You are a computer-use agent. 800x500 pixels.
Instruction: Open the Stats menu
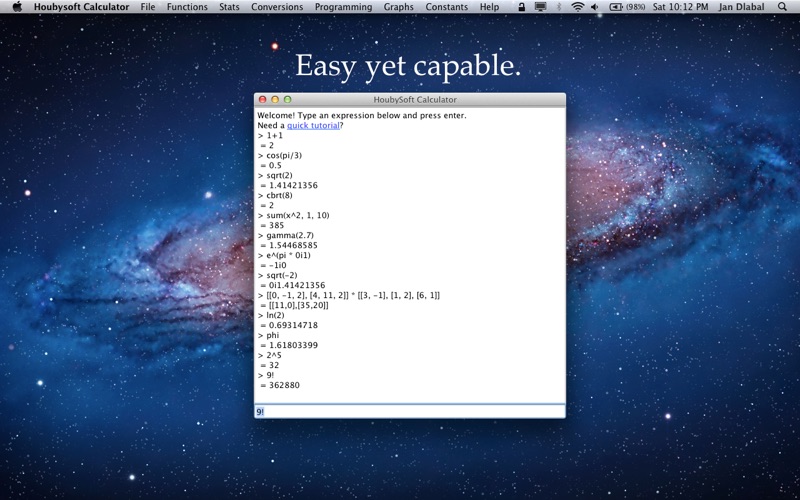[229, 7]
